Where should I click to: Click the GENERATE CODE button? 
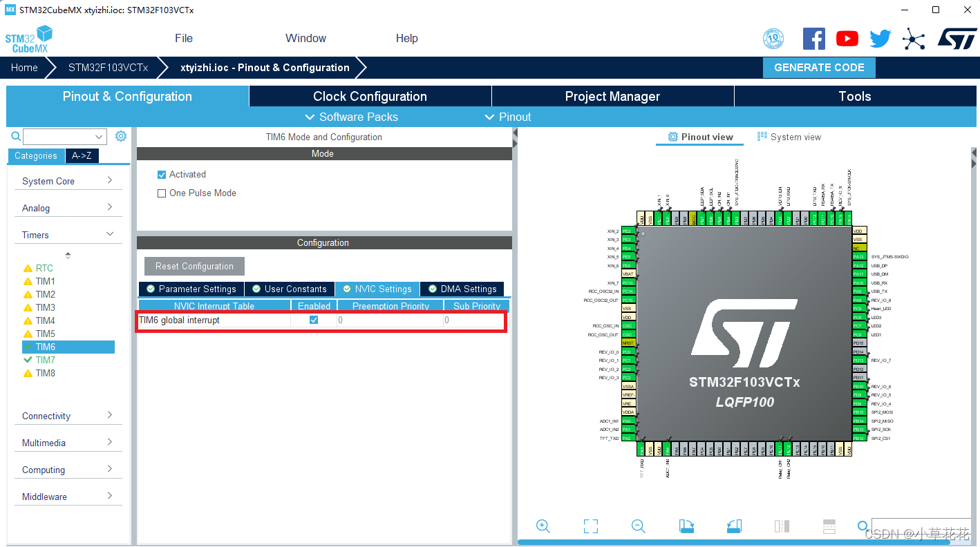pyautogui.click(x=819, y=68)
